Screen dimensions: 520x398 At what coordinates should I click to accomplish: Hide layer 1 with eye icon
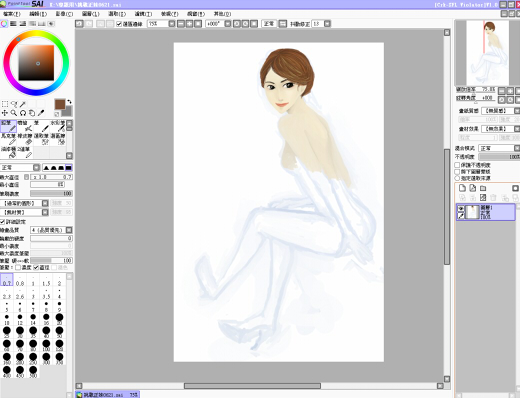461,208
